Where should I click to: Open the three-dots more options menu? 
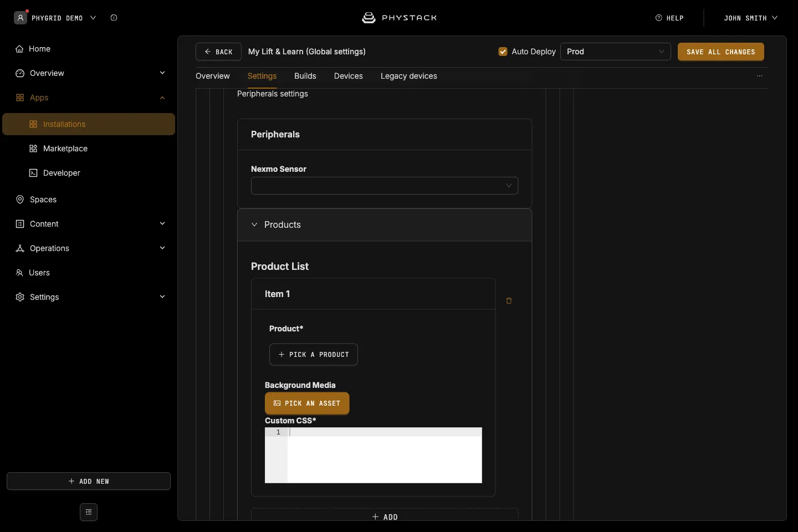point(760,76)
